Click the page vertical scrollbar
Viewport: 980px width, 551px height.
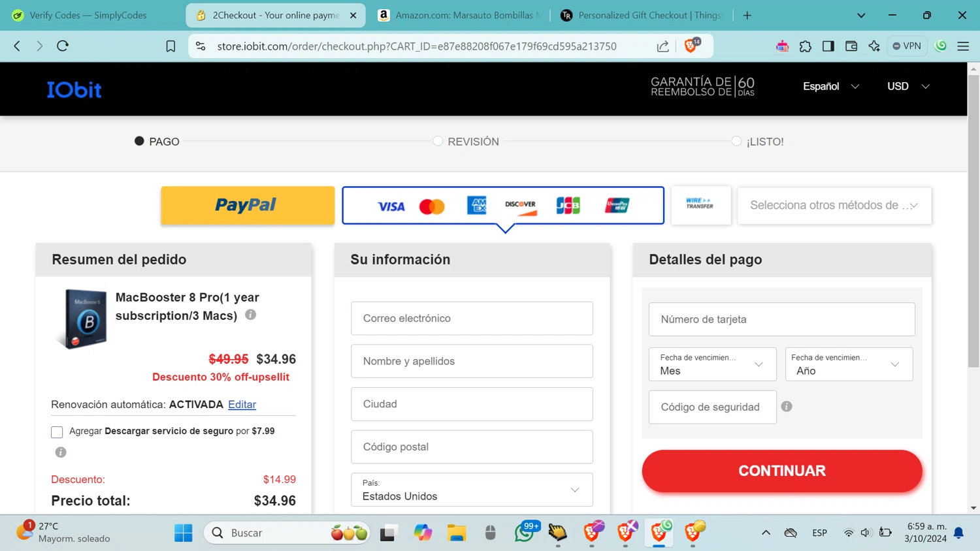973,222
